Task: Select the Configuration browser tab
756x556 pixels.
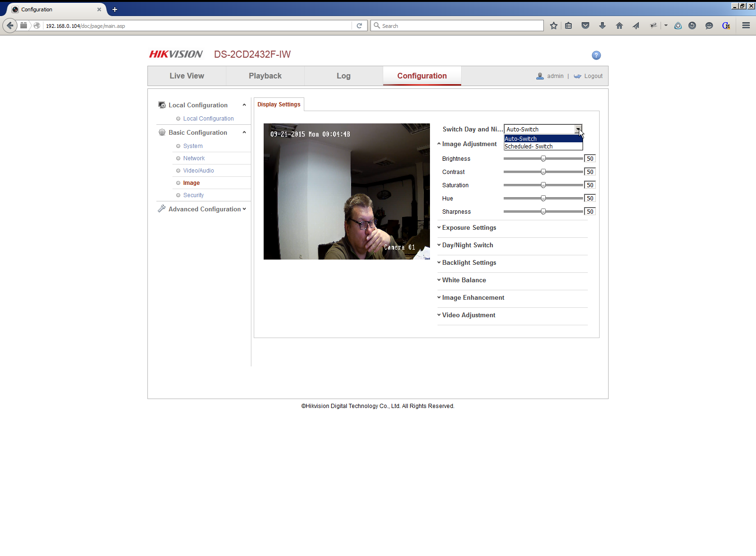Action: tap(56, 9)
